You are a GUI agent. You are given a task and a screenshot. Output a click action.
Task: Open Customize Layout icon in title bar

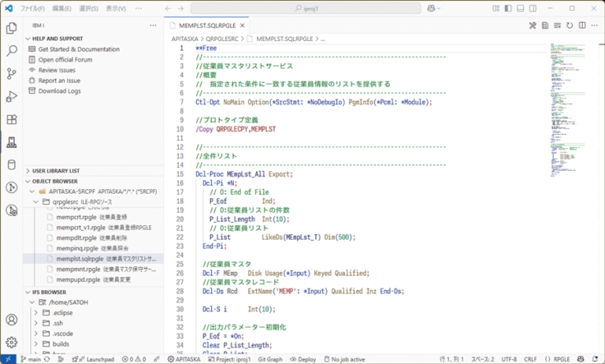(496, 8)
